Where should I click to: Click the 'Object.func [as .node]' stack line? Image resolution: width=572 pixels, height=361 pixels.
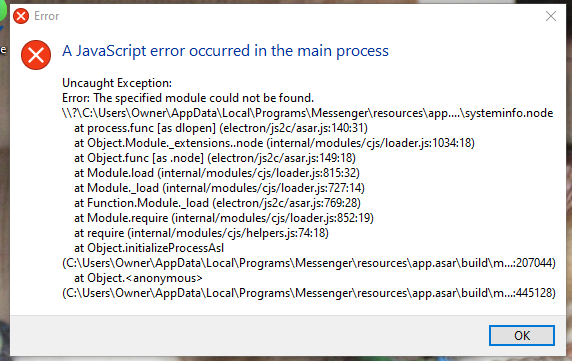(214, 158)
